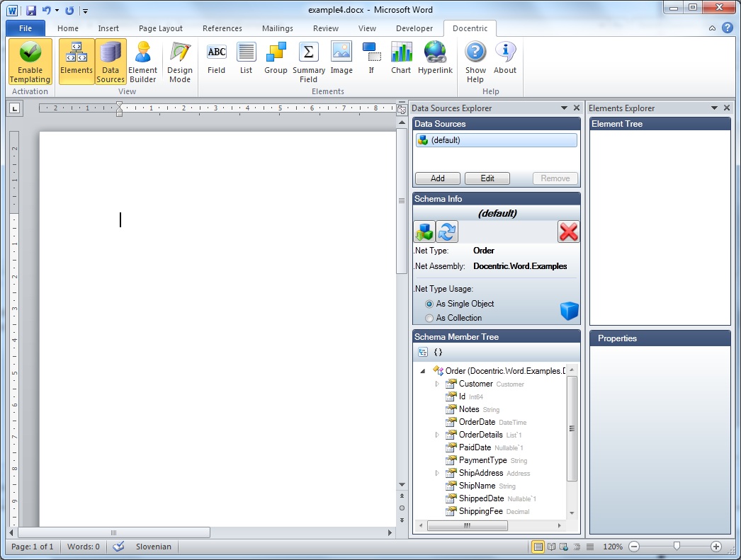This screenshot has width=741, height=560.
Task: Refresh the schema with the blue arrows icon
Action: [x=446, y=232]
